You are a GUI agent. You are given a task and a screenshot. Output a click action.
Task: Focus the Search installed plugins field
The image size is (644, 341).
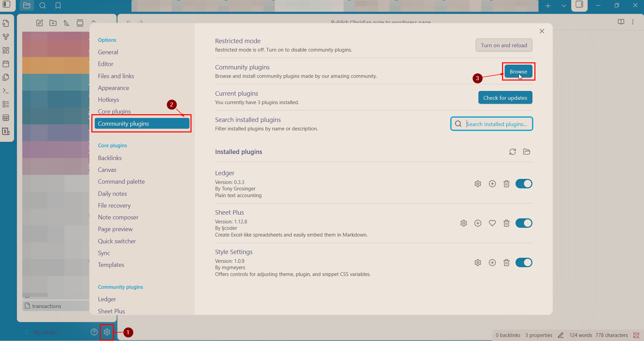click(x=496, y=124)
